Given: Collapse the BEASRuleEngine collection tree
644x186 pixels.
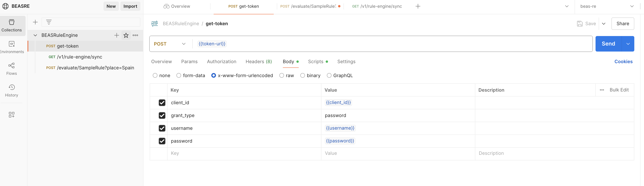Looking at the screenshot, I should coord(35,35).
